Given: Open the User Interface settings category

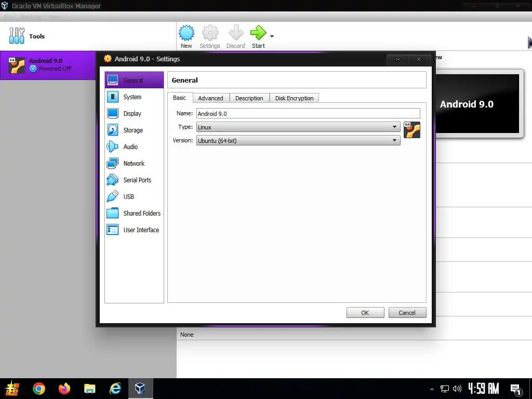Looking at the screenshot, I should pyautogui.click(x=134, y=230).
